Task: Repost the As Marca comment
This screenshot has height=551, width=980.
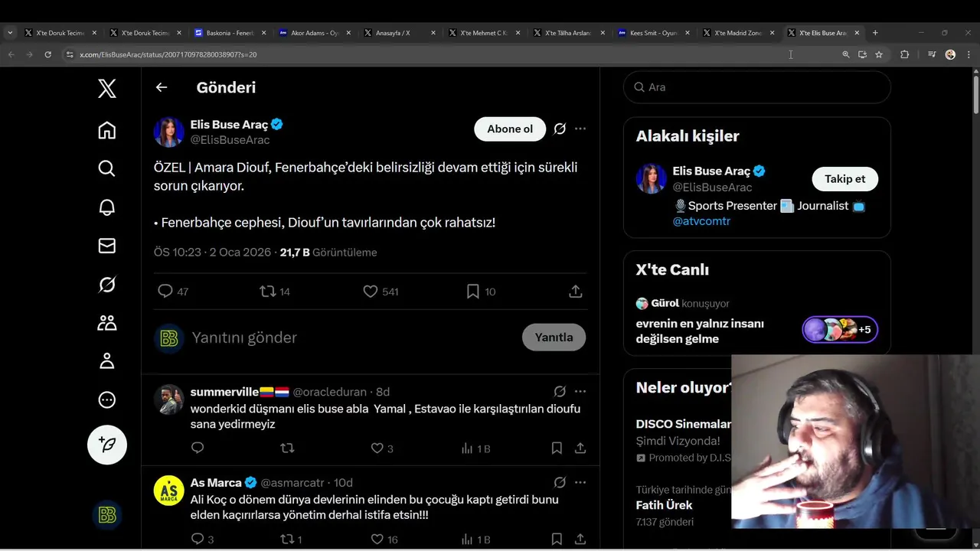Action: click(287, 539)
